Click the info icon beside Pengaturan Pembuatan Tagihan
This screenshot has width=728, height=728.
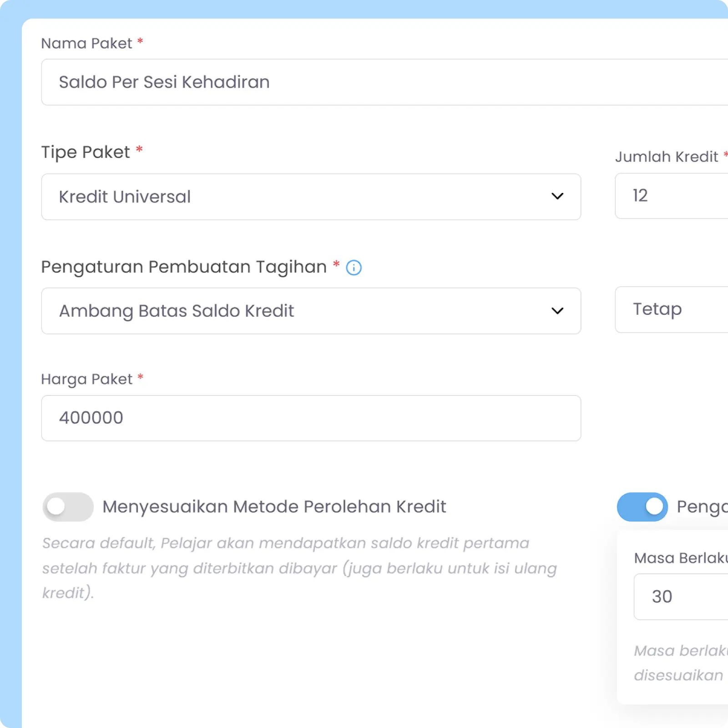point(354,268)
